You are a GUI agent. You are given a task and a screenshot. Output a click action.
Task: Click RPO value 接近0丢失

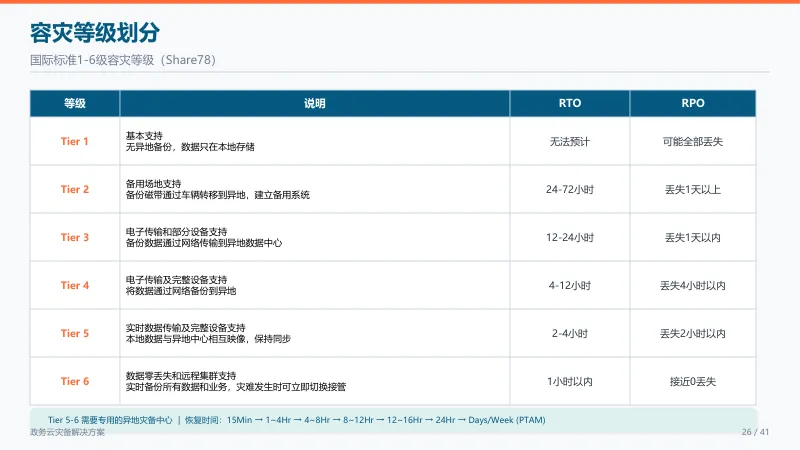tap(693, 381)
